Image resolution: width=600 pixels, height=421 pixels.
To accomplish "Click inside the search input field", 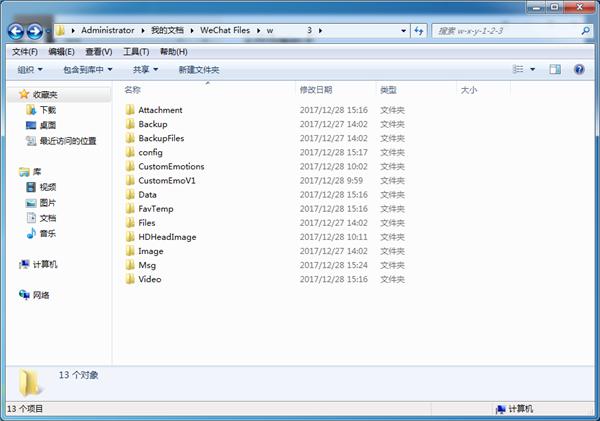I will [507, 31].
